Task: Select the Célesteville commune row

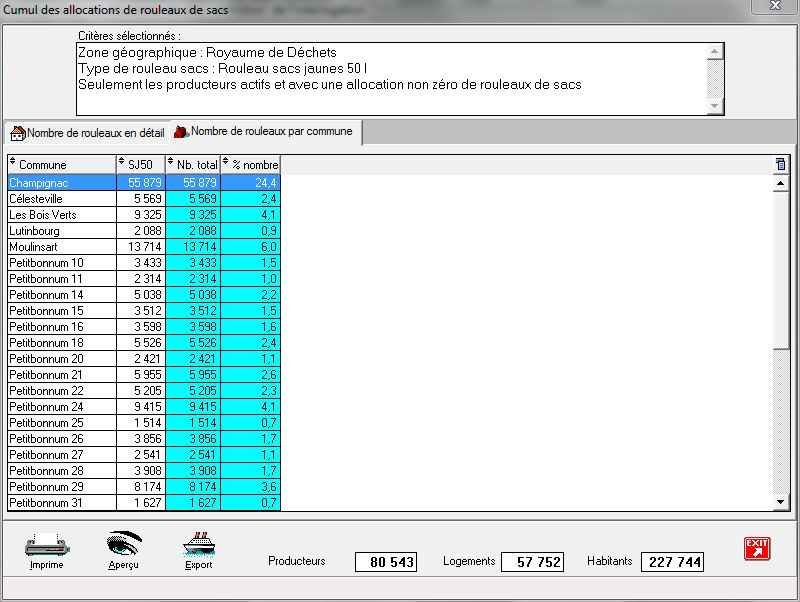Action: point(60,199)
